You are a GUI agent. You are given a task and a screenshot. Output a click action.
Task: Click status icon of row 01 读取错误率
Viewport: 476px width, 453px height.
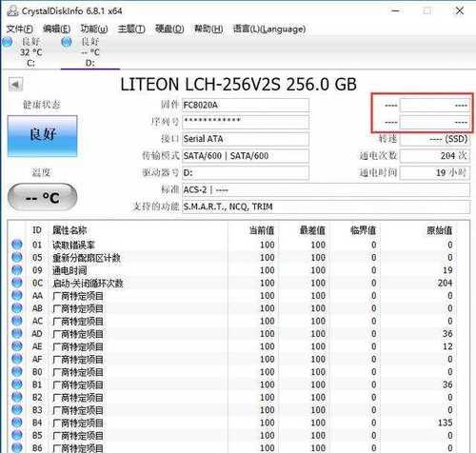(x=17, y=245)
